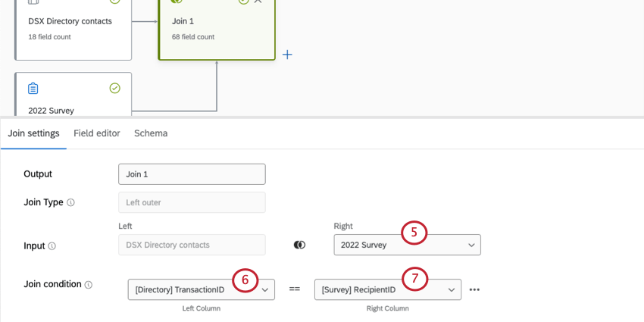
Task: Click the 2022 Survey clipboard icon
Action: 33,89
